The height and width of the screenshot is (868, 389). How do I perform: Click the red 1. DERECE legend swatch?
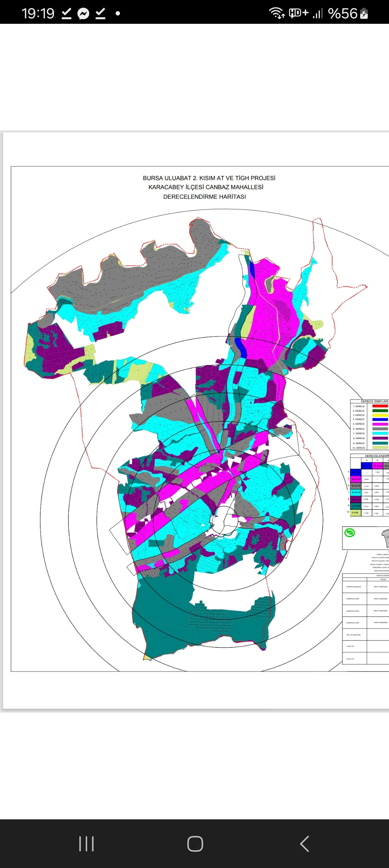(380, 406)
